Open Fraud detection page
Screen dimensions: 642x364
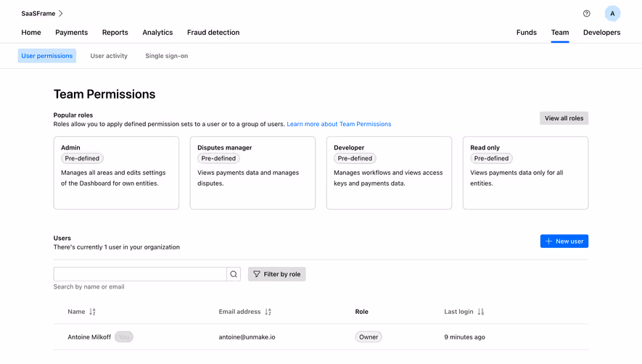[x=213, y=33]
